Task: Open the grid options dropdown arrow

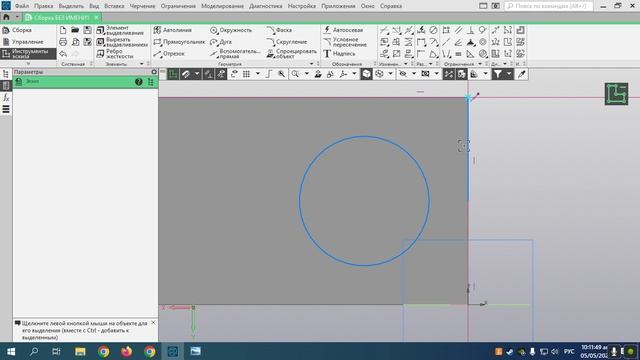Action: pos(258,74)
